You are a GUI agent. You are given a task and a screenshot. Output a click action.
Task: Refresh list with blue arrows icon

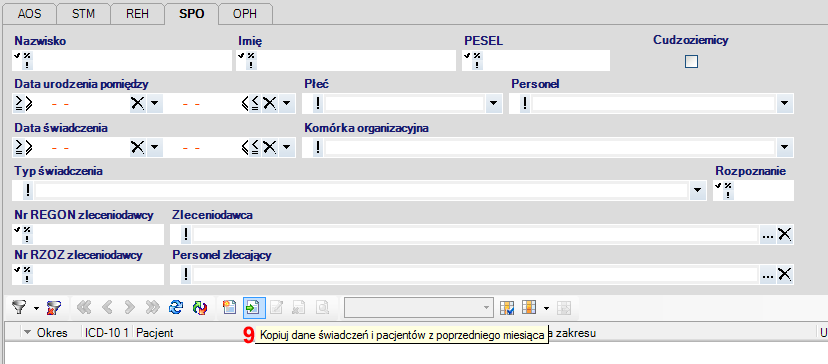click(x=176, y=307)
